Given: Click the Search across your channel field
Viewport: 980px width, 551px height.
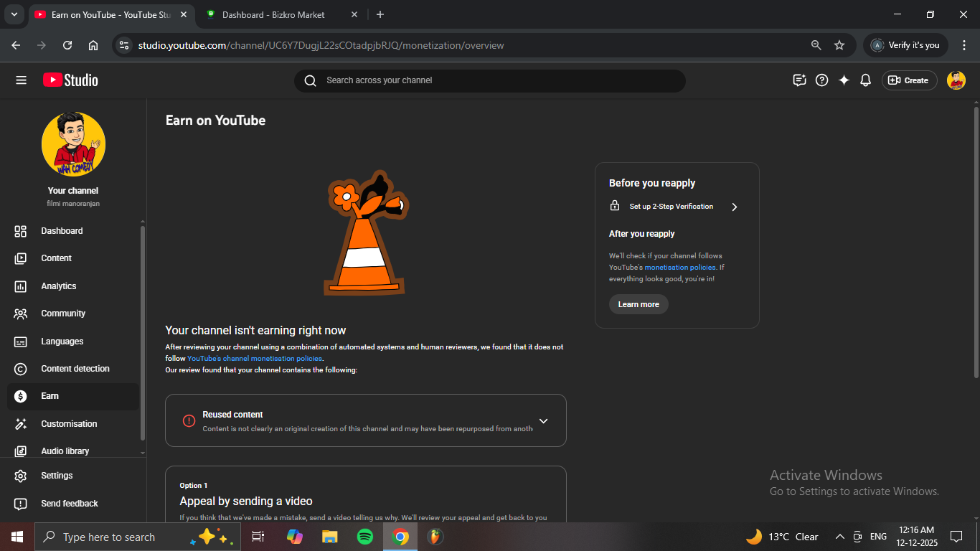Looking at the screenshot, I should pyautogui.click(x=489, y=80).
